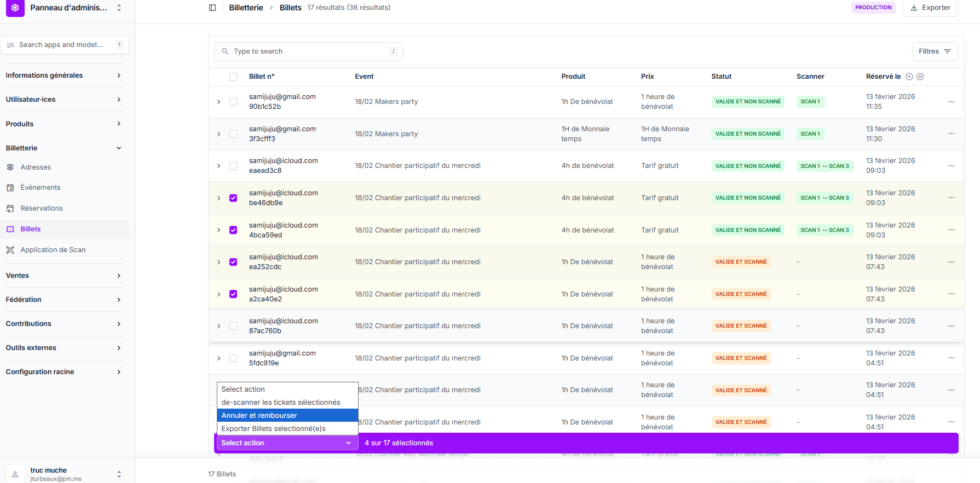
Task: Choose Annuler et rembourser action
Action: click(x=287, y=416)
